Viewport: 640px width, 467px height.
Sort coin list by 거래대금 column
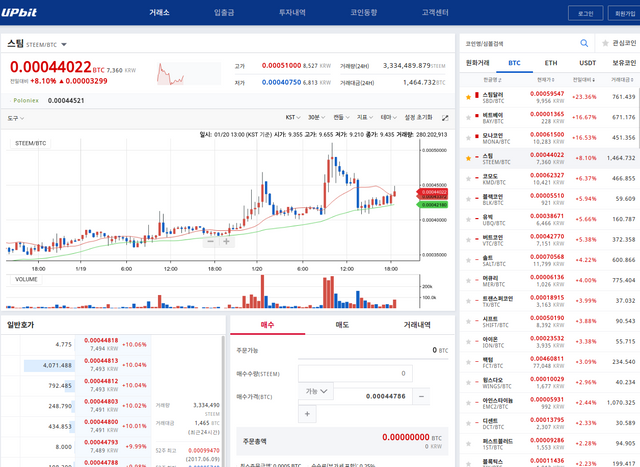click(622, 80)
